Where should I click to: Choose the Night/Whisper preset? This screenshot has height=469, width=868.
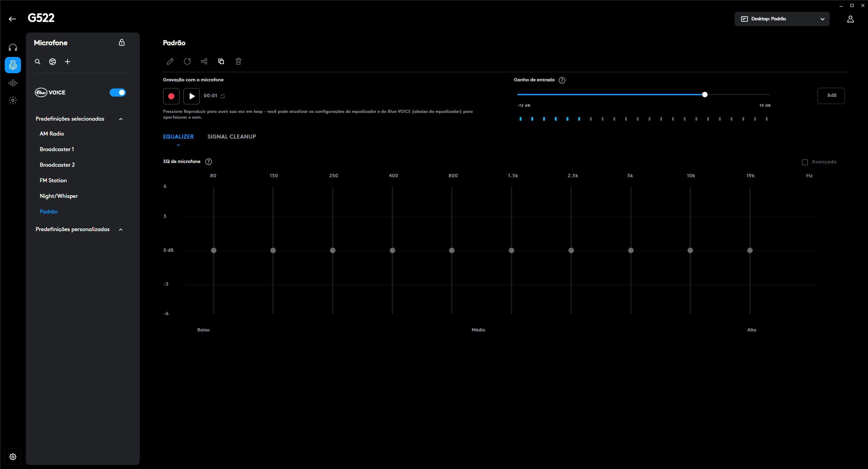pos(59,196)
